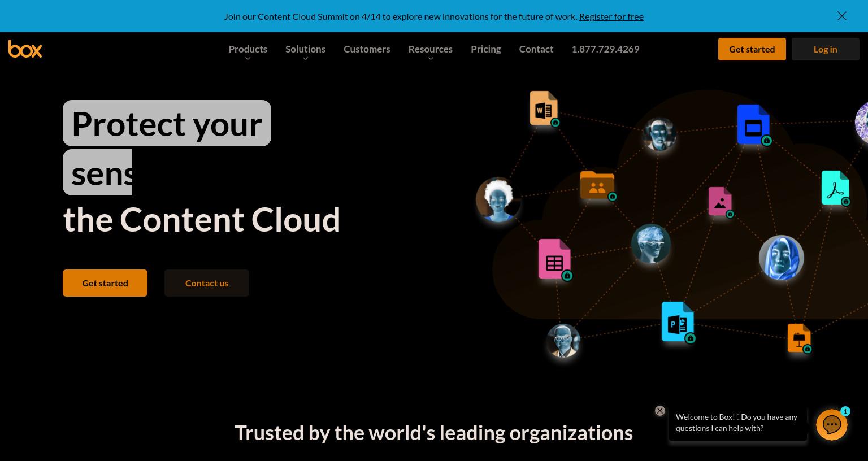The width and height of the screenshot is (868, 461).
Task: Open the chat bubble widget
Action: coord(832,425)
